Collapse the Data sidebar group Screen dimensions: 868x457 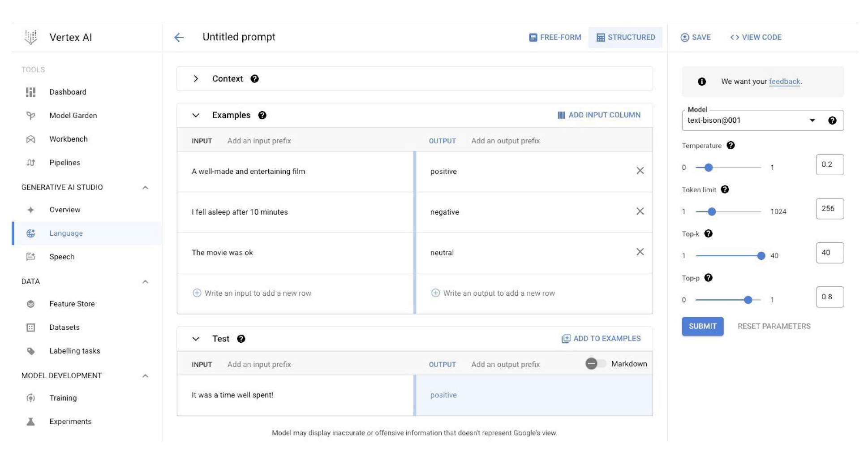145,282
